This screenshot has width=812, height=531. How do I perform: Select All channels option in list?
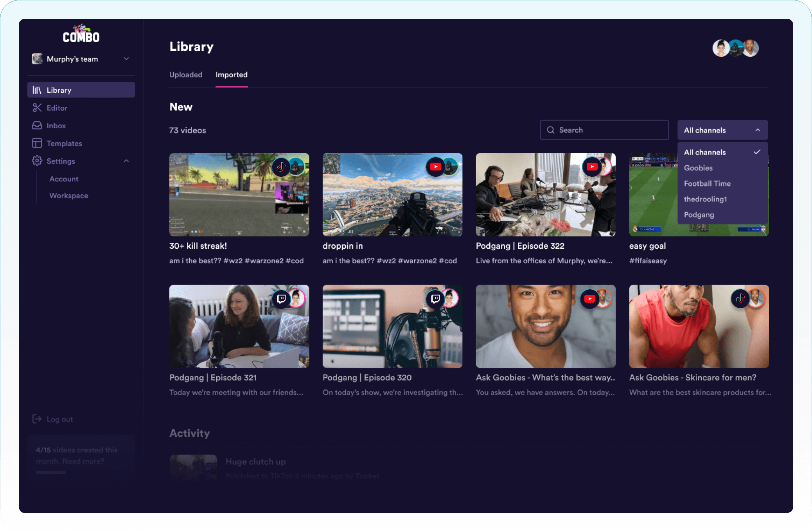722,152
